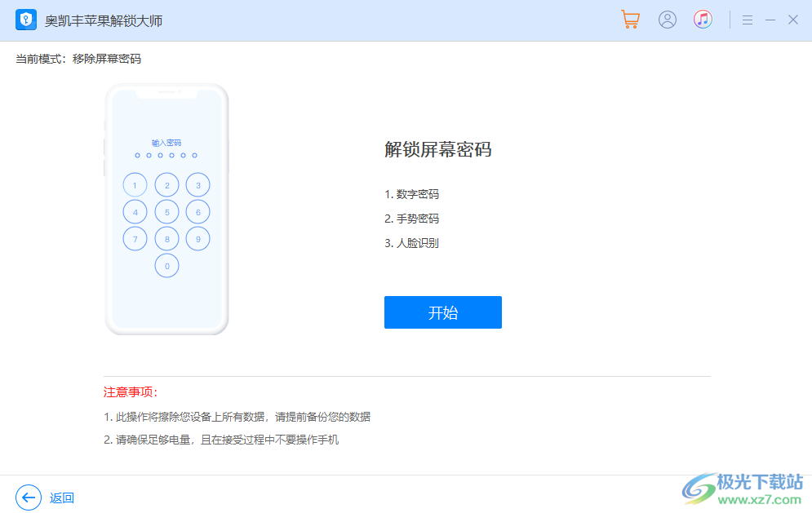The height and width of the screenshot is (513, 812).
Task: Click the phone illustration image
Action: (x=166, y=209)
